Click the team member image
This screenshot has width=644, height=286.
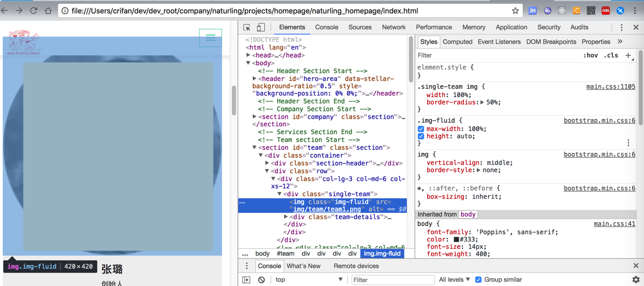click(x=112, y=146)
